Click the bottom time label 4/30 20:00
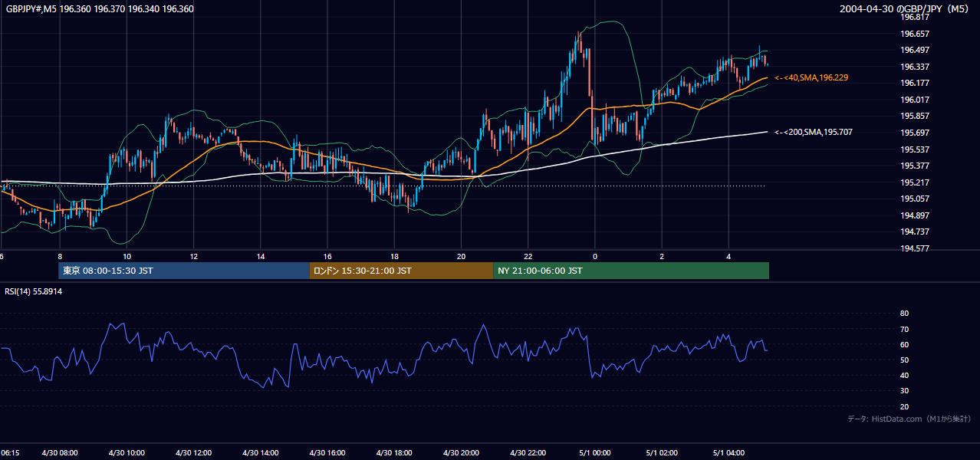This screenshot has width=980, height=460. [460, 453]
